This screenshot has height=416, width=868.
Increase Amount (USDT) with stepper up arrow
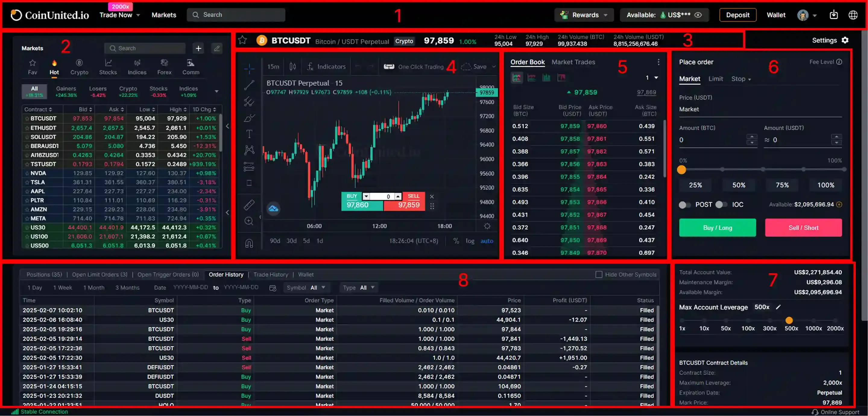click(x=836, y=137)
